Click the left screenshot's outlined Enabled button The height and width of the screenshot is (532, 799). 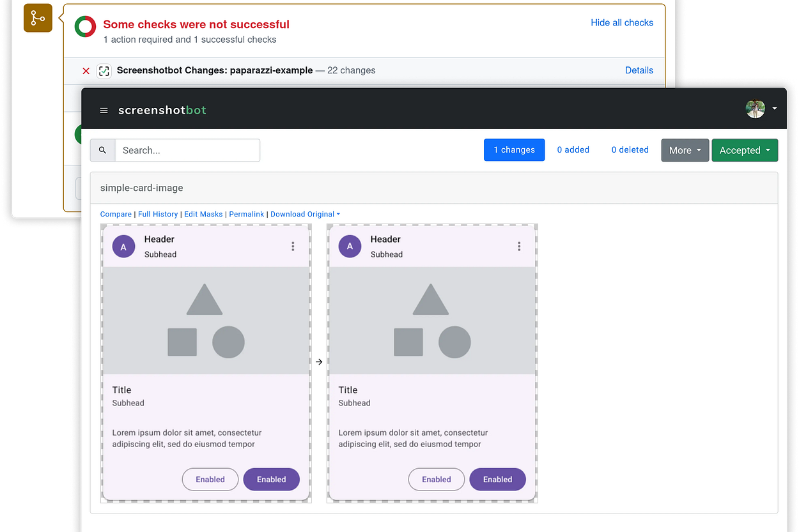210,480
